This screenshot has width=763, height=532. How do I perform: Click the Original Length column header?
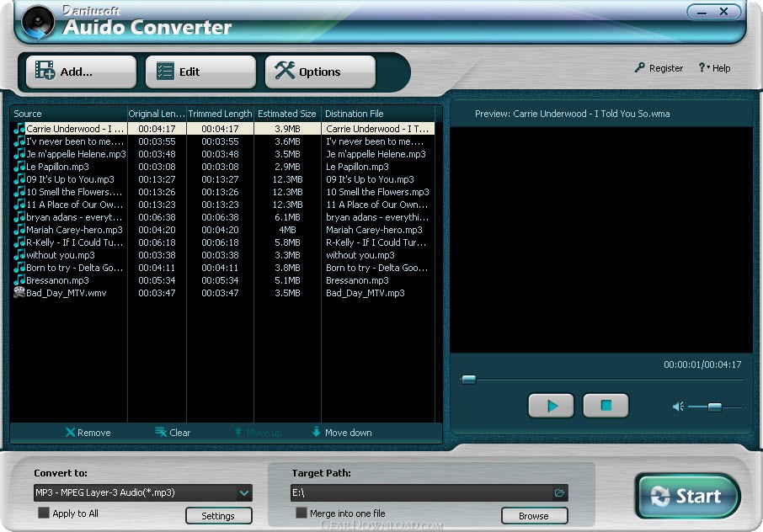pos(157,114)
